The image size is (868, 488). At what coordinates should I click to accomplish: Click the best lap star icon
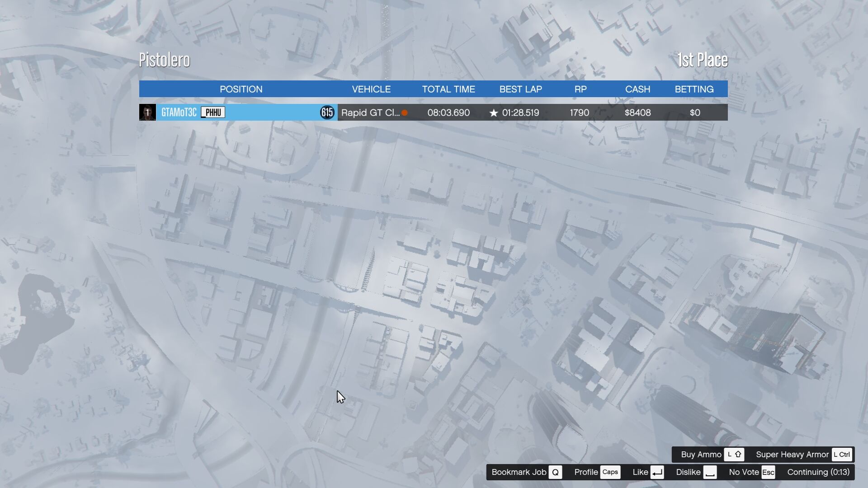point(494,113)
